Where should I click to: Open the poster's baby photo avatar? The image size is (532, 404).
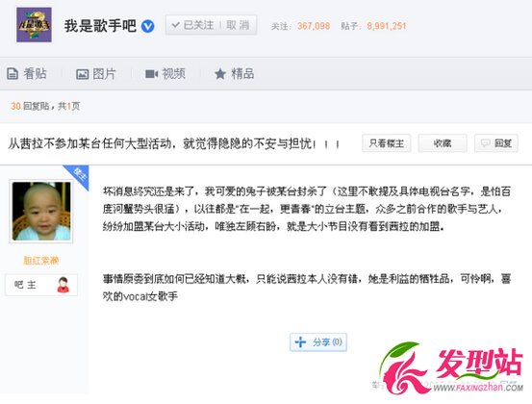coord(41,211)
